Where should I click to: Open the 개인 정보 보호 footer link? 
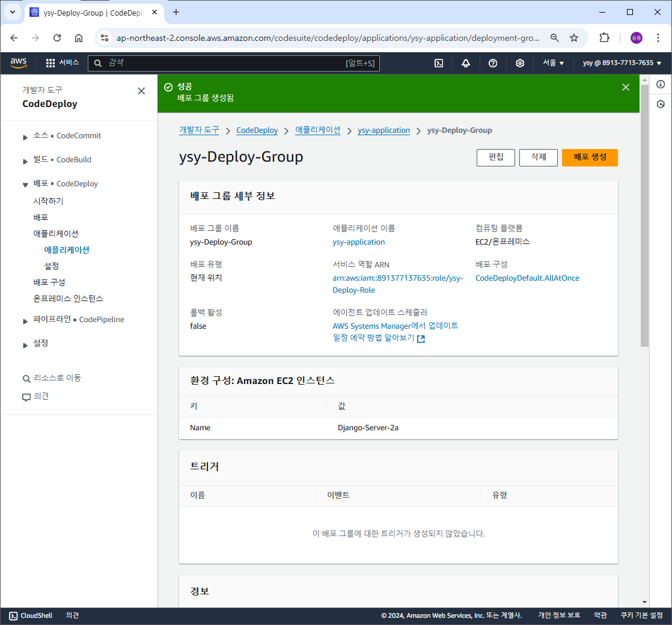[559, 615]
